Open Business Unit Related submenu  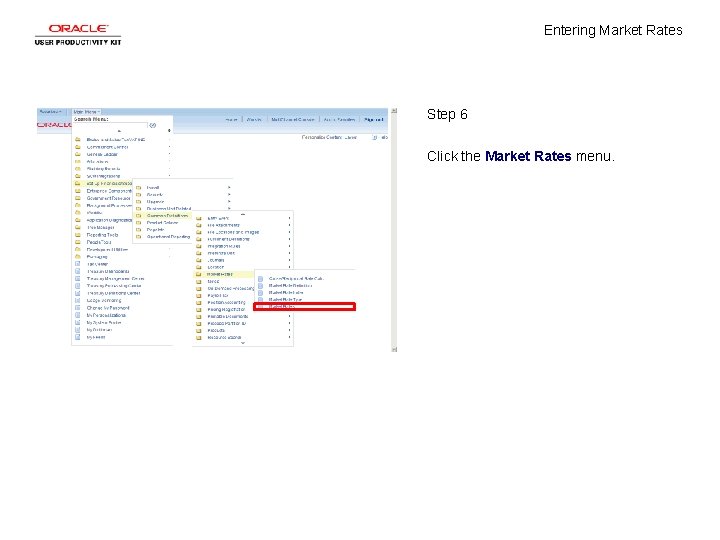click(169, 208)
